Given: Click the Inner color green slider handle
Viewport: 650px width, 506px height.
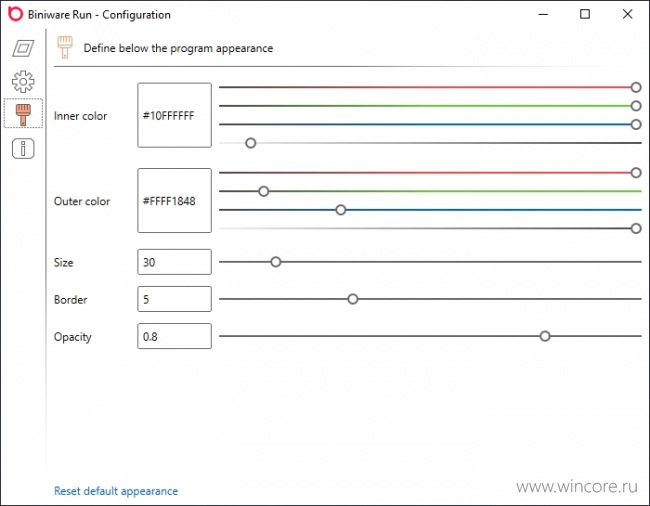Looking at the screenshot, I should (x=636, y=106).
